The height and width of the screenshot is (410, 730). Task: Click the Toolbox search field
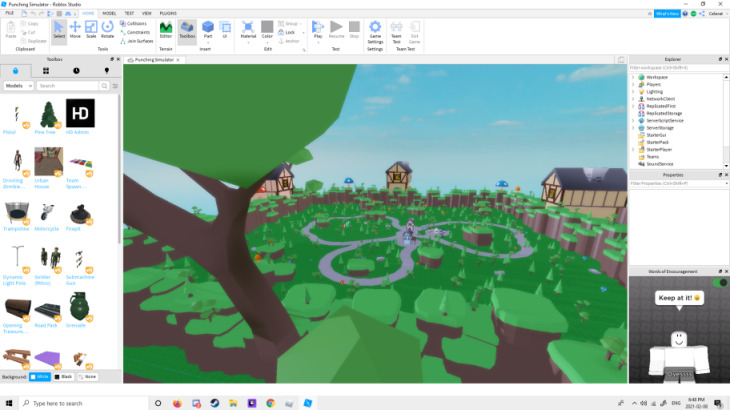[x=68, y=86]
